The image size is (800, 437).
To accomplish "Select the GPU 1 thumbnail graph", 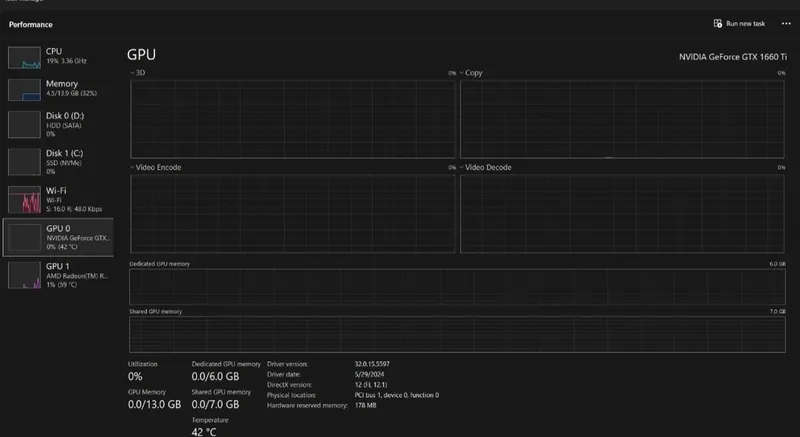I will coord(24,275).
